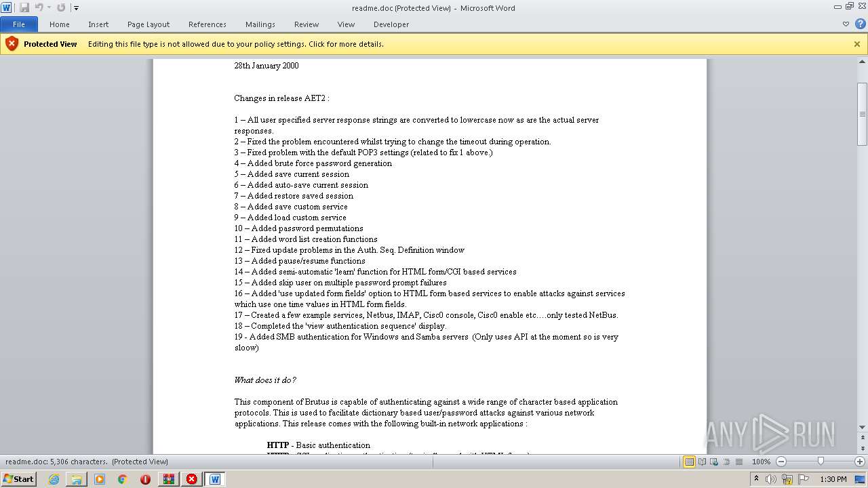The image size is (868, 488).
Task: Click the 1:30 PM system clock
Action: click(x=833, y=479)
